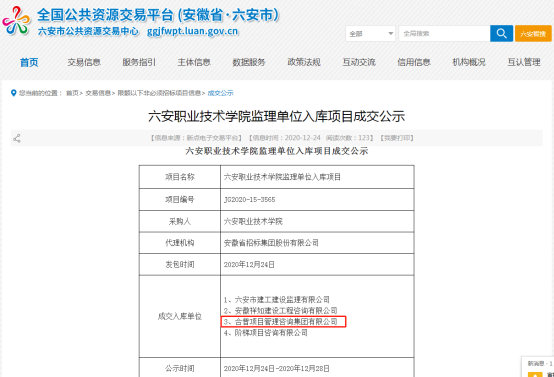The image size is (554, 377).
Task: Click the 限额以下非必须招标项目信息 breadcrumb link
Action: [159, 93]
